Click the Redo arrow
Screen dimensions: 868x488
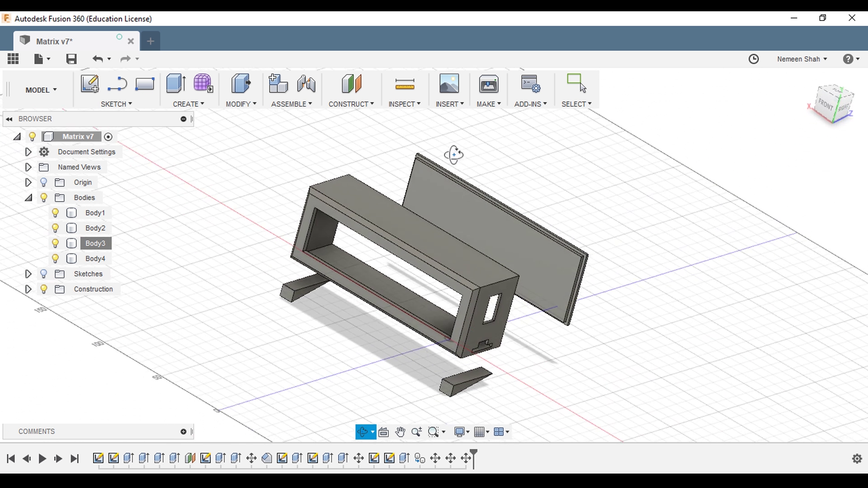tap(125, 59)
